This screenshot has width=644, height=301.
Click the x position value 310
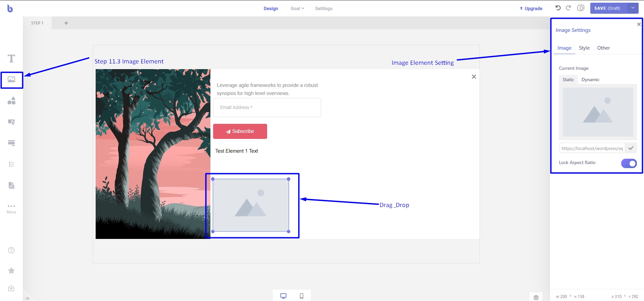618,297
